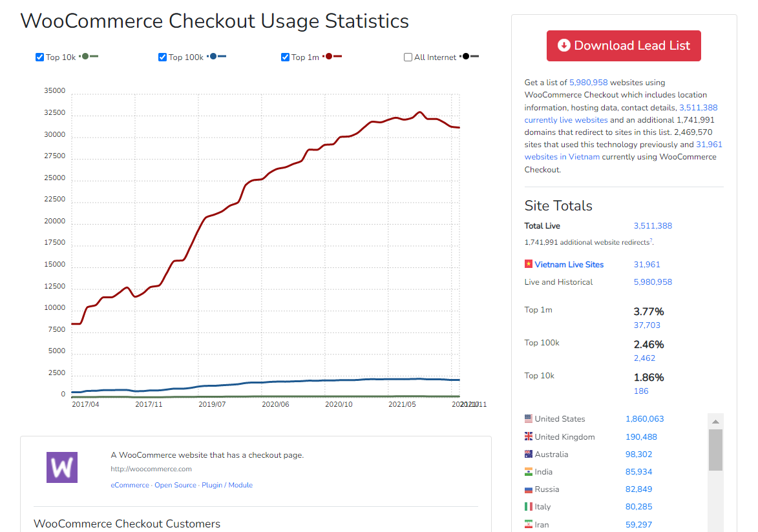The width and height of the screenshot is (758, 532).
Task: Click the India flag icon
Action: 529,471
